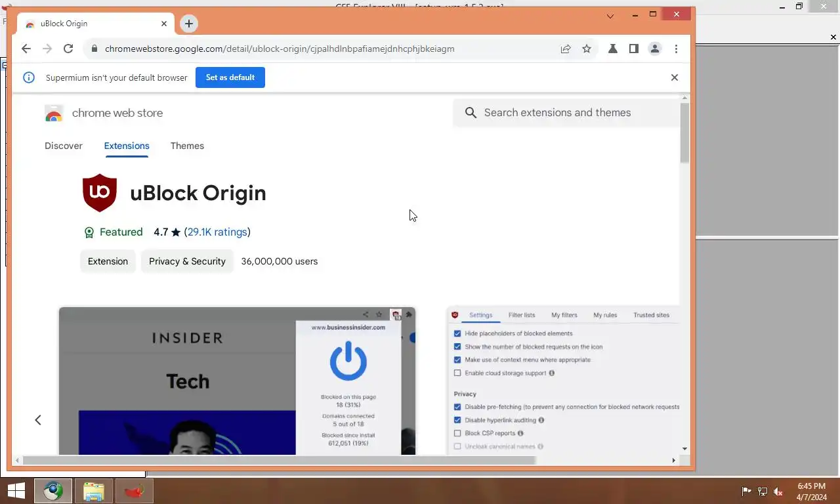Select Filter lists tab in preview
Image resolution: width=840 pixels, height=504 pixels.
pyautogui.click(x=522, y=315)
